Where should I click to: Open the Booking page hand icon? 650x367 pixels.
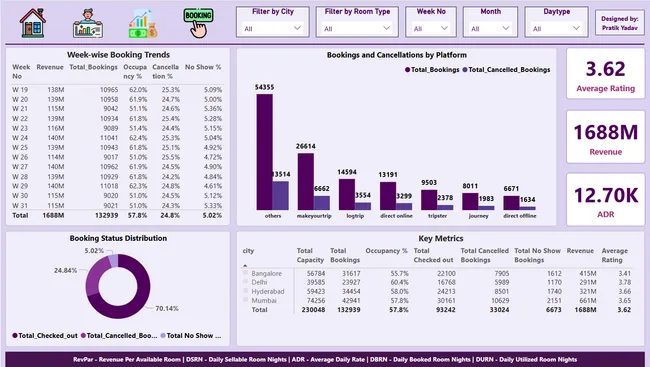pyautogui.click(x=199, y=23)
